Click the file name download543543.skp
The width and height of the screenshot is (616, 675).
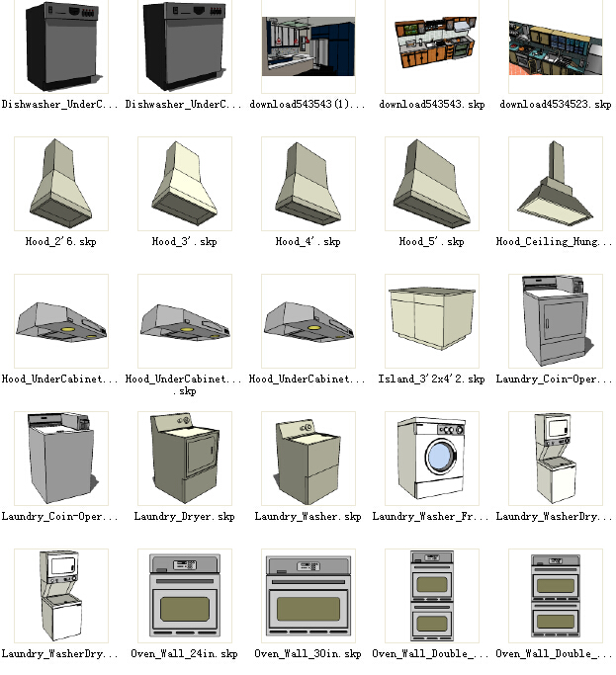tap(432, 104)
